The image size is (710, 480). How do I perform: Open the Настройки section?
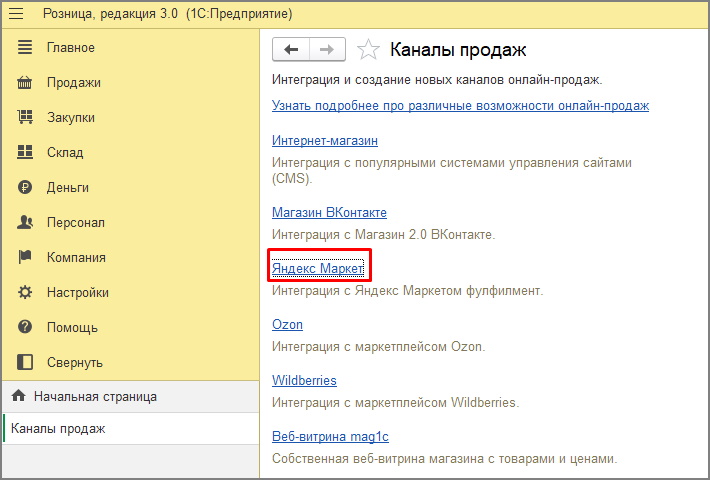[77, 293]
